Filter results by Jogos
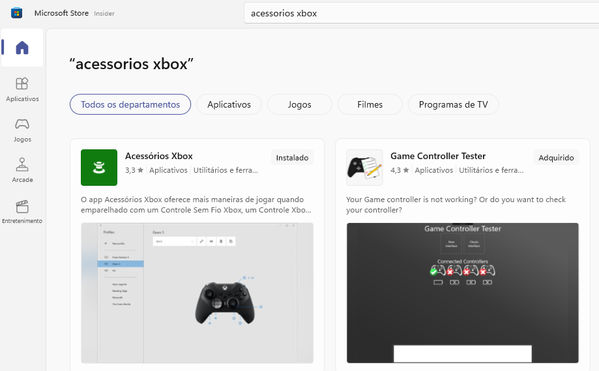The image size is (599, 371). tap(300, 104)
